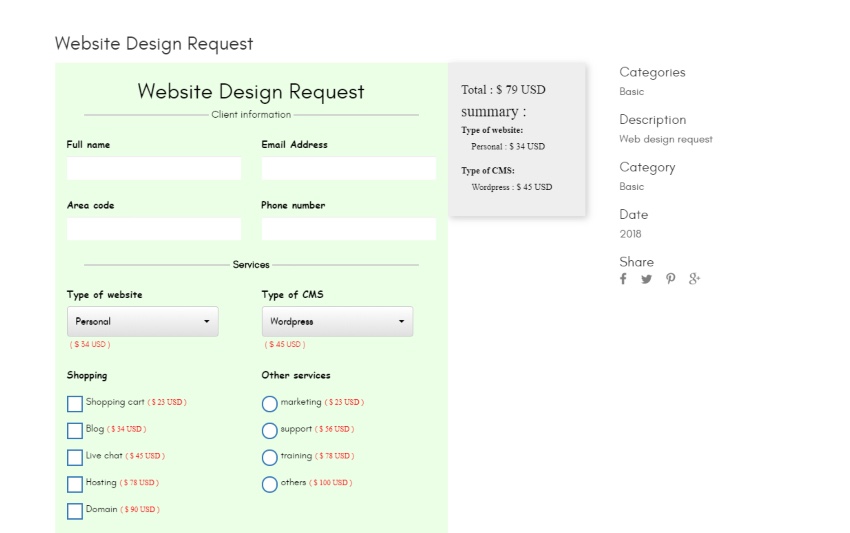This screenshot has height=533, width=850.
Task: Click the Basic link under Category
Action: 632,187
